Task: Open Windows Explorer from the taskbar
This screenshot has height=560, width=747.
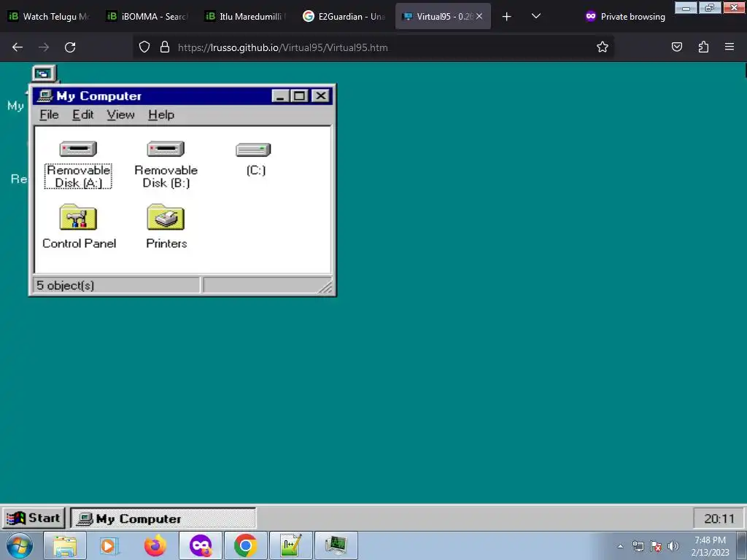Action: (65, 545)
